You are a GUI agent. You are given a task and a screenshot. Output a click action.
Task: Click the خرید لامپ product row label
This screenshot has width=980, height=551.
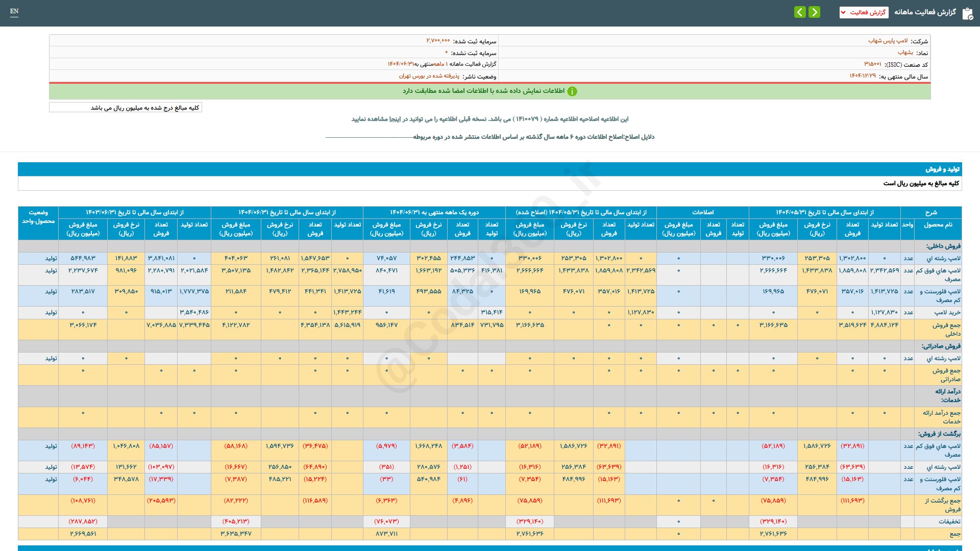point(947,312)
